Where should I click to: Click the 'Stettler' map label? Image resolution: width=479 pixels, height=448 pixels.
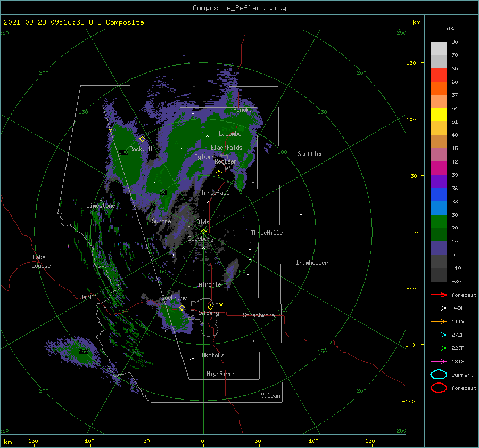(310, 154)
